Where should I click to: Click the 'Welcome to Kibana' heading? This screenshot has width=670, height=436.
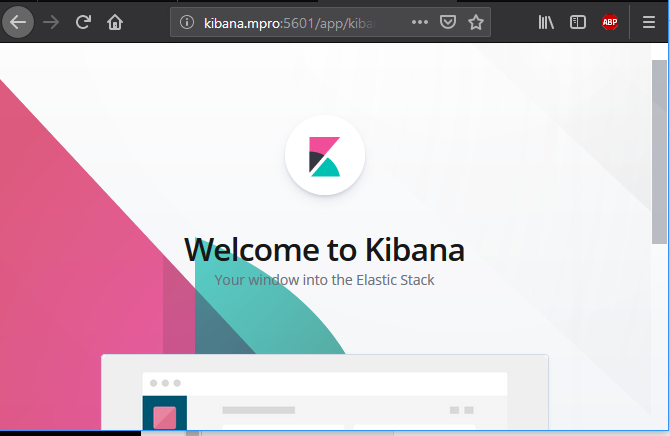tap(324, 250)
